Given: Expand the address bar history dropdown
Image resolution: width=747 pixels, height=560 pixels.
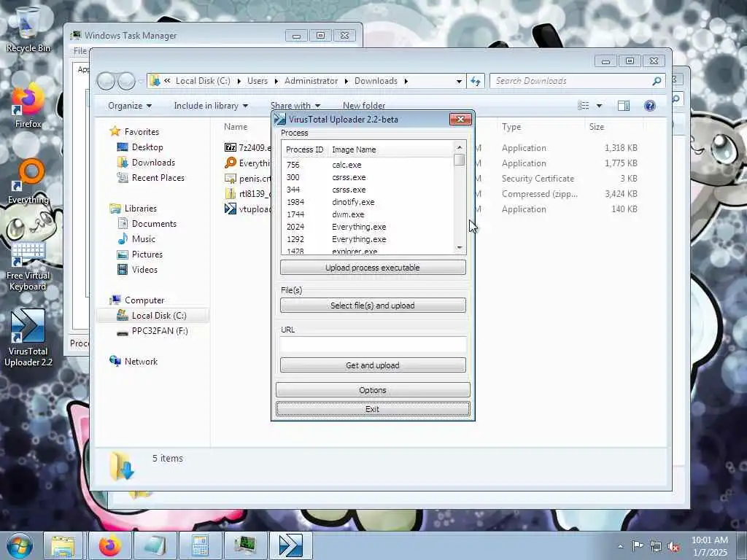Looking at the screenshot, I should pos(459,81).
